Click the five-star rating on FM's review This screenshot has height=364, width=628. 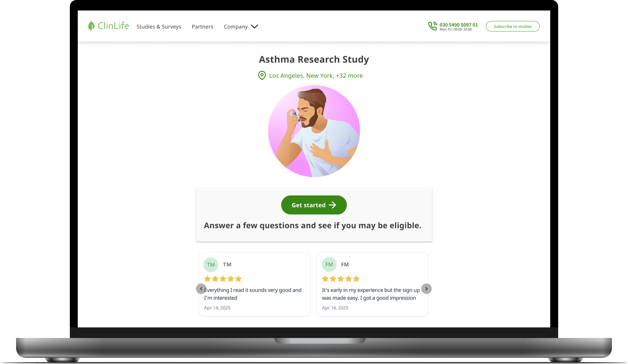[341, 279]
